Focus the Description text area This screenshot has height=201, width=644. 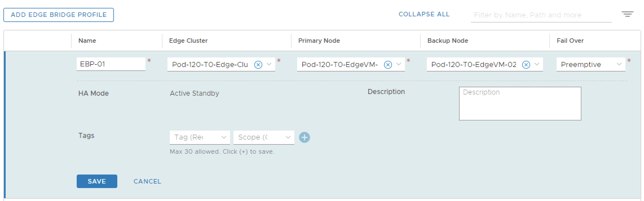click(x=520, y=104)
